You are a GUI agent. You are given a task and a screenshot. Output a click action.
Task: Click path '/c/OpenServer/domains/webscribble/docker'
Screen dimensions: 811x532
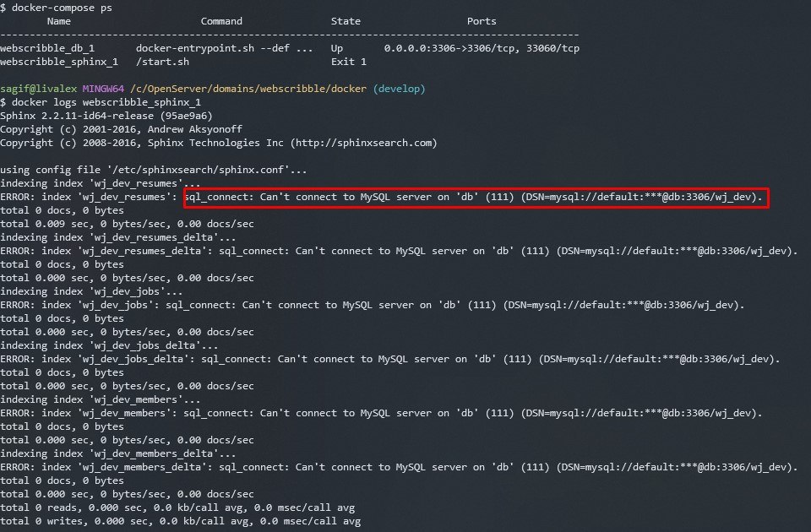tap(248, 89)
